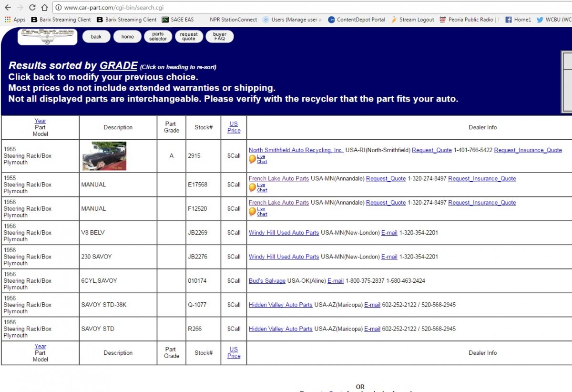Screen dimensions: 572x392
Task: Sort by US Price in top header
Action: click(x=234, y=127)
